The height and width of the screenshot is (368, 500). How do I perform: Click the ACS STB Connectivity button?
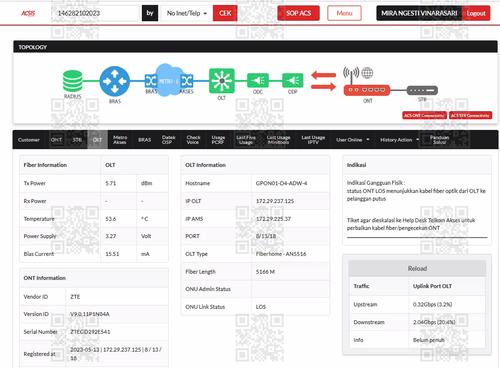click(470, 115)
